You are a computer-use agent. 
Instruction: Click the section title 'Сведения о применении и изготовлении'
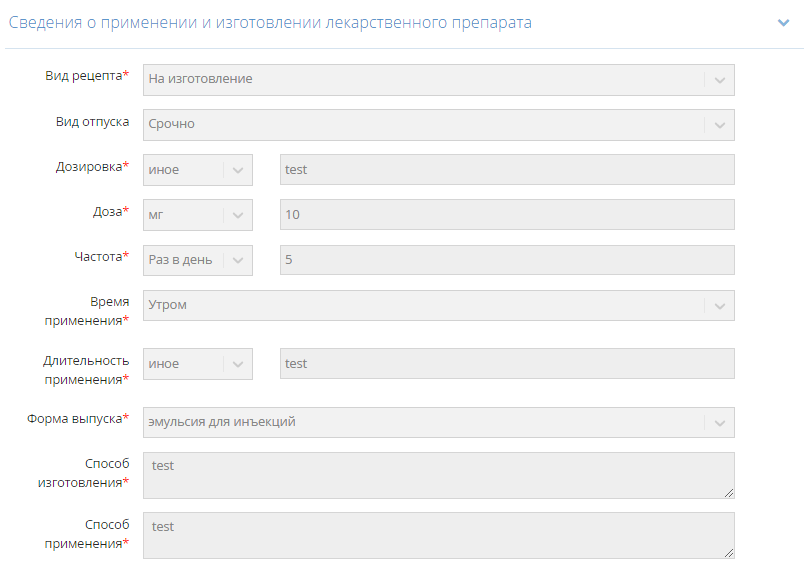[270, 22]
